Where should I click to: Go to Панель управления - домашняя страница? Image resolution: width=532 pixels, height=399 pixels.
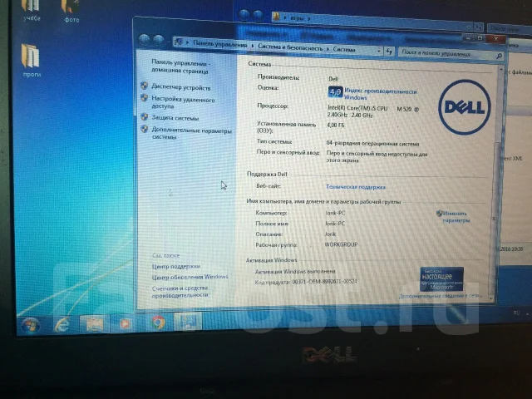pos(180,66)
